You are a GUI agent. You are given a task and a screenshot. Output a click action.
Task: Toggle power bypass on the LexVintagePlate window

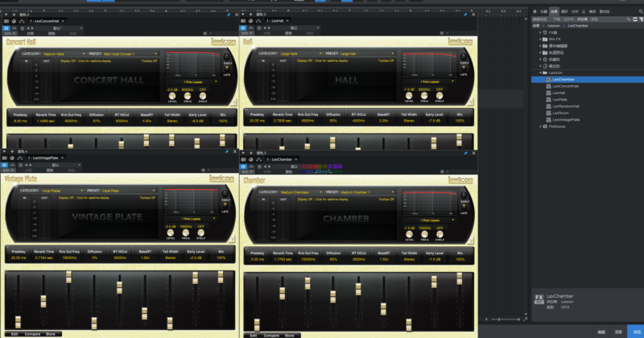click(x=4, y=165)
